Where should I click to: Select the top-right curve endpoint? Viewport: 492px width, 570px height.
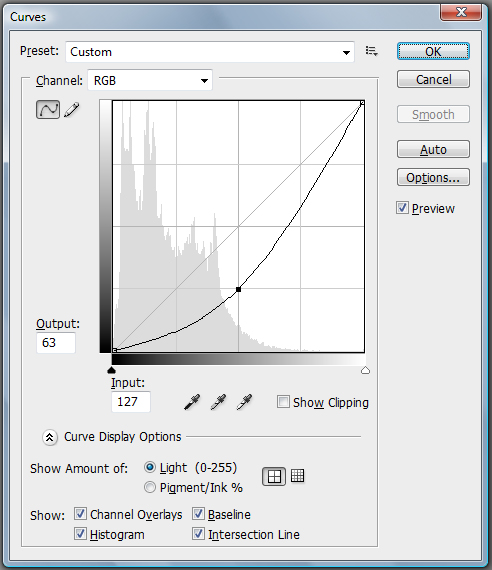(362, 103)
